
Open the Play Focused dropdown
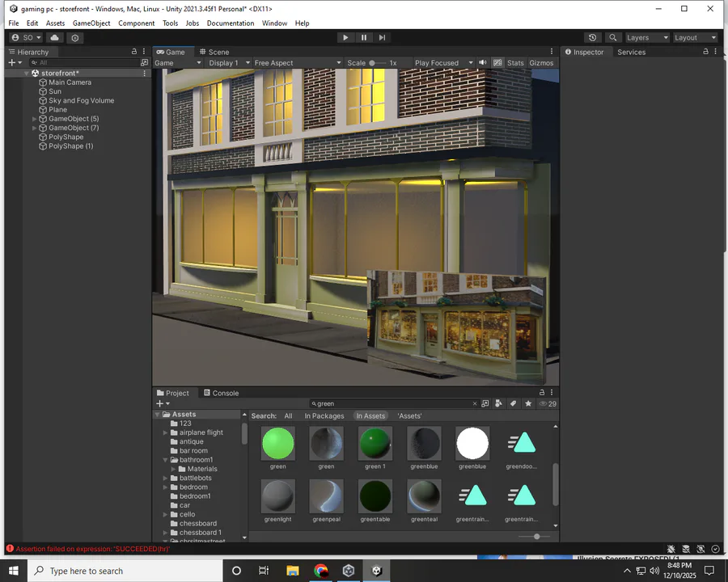[444, 63]
